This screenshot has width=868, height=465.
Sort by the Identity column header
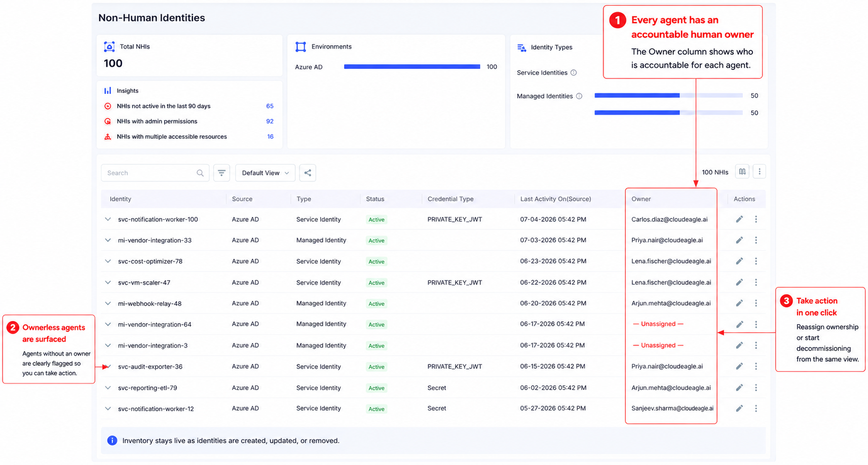121,199
